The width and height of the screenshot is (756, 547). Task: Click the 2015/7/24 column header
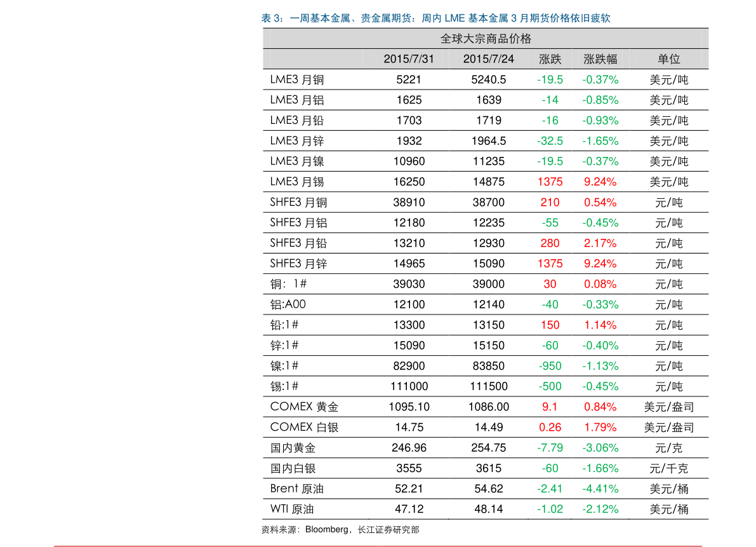[488, 59]
